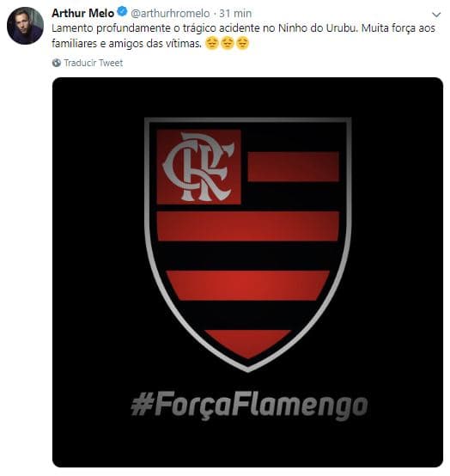Click the first sad emoji
Screen dimensions: 450x476
pyautogui.click(x=212, y=43)
